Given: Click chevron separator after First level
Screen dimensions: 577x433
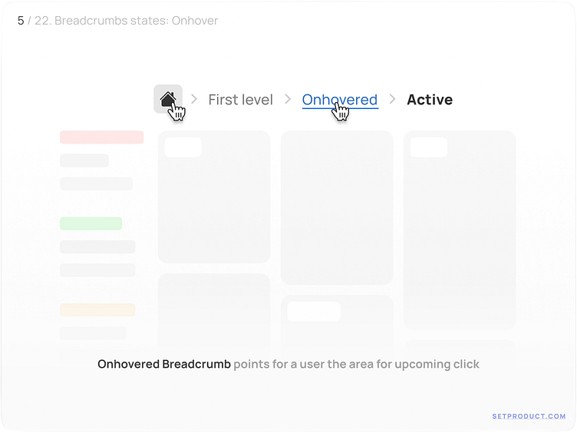Looking at the screenshot, I should click(x=288, y=99).
